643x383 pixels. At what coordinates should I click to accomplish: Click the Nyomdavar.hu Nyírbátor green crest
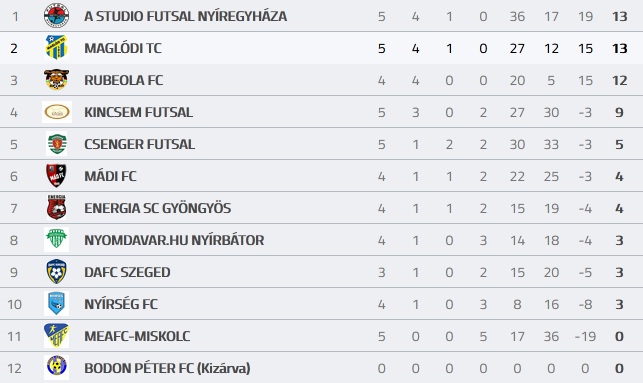click(x=57, y=239)
